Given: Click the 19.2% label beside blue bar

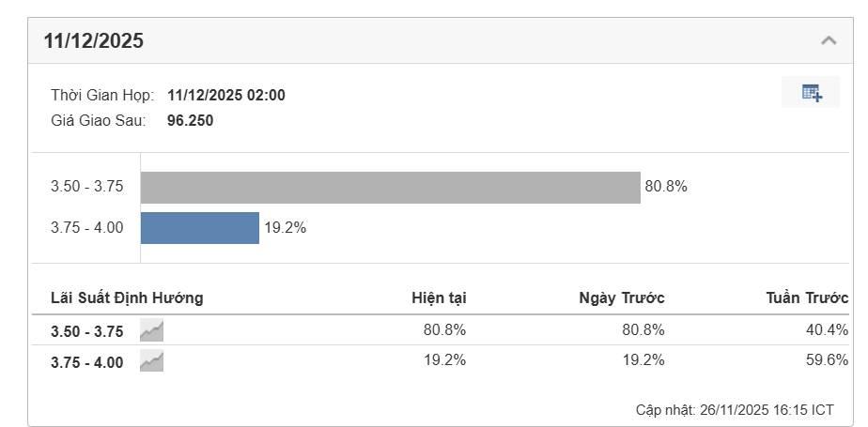Looking at the screenshot, I should (x=285, y=228).
